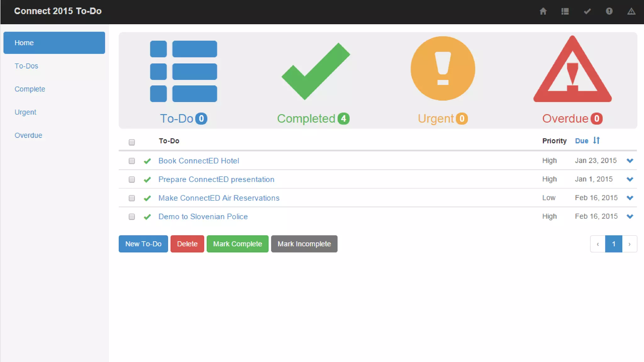Click the home icon in top navbar
Image resolution: width=644 pixels, height=362 pixels.
[x=543, y=11]
